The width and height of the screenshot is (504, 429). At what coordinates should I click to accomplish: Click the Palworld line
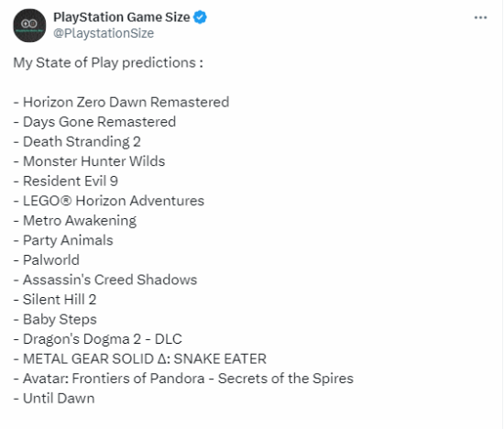pos(47,260)
